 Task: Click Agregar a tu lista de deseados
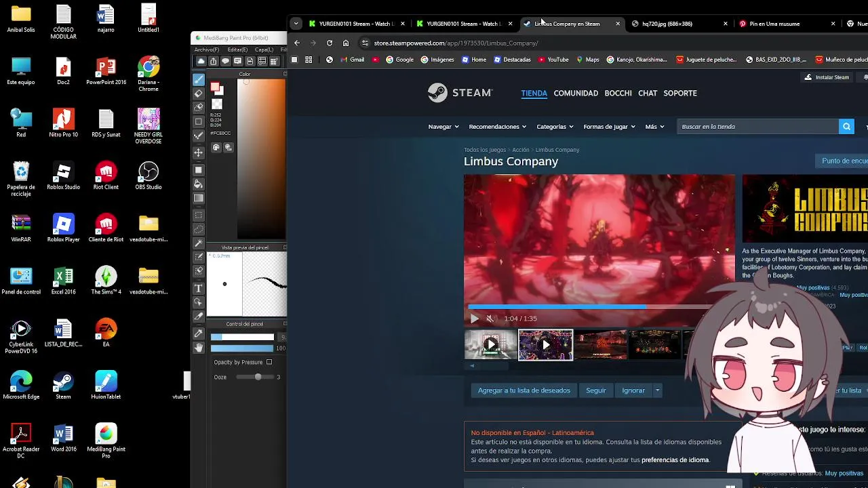524,390
